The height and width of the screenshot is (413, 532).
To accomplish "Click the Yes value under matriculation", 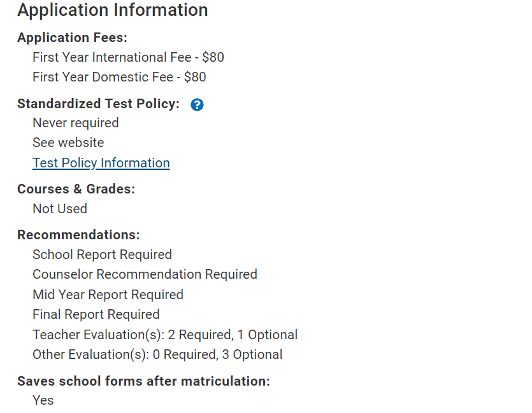I will point(43,400).
